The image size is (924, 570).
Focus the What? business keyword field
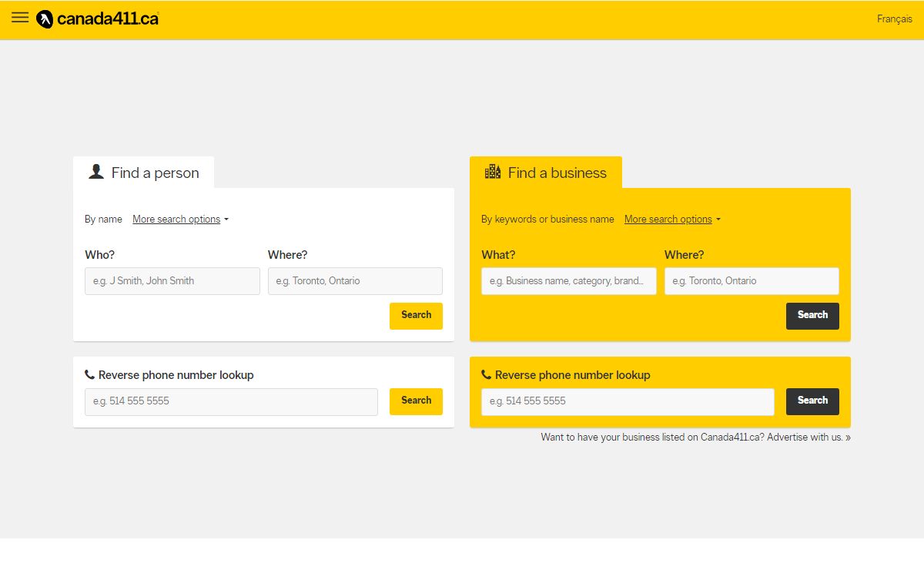(x=569, y=281)
